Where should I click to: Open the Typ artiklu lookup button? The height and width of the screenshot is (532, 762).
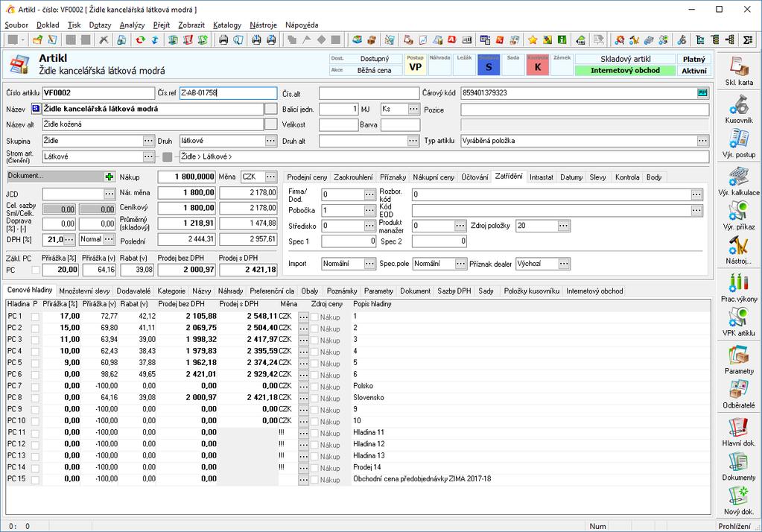[702, 141]
